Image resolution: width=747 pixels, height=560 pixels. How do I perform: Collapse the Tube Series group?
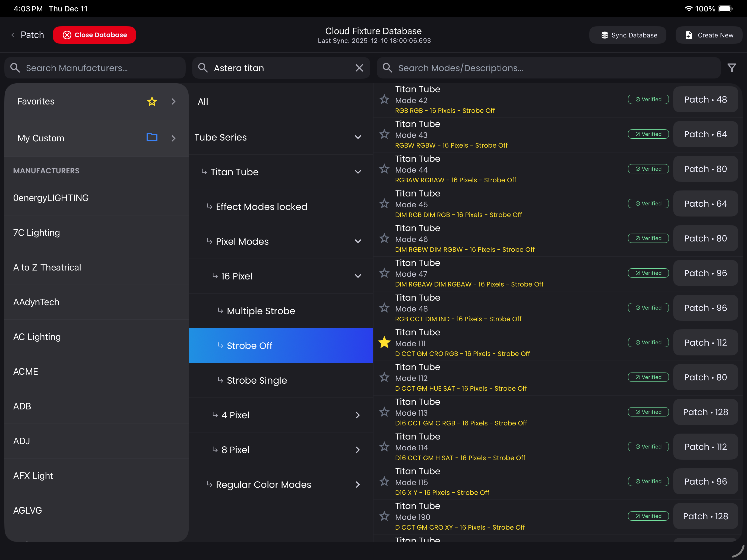point(358,137)
